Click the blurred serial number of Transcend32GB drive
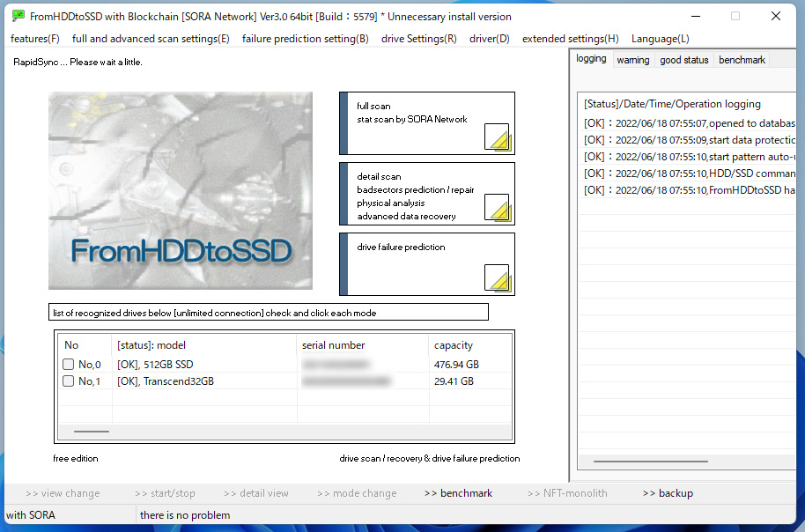This screenshot has height=532, width=805. point(346,381)
